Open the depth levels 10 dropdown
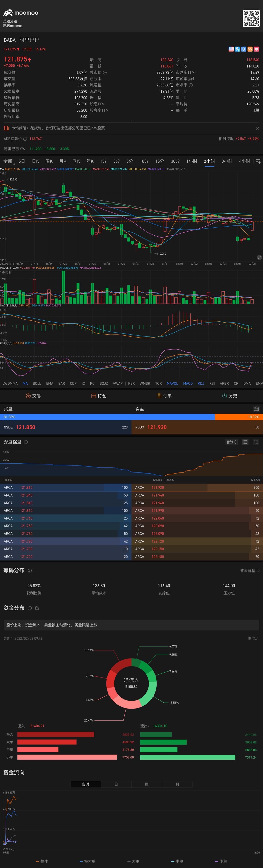The image size is (263, 868). [x=256, y=442]
